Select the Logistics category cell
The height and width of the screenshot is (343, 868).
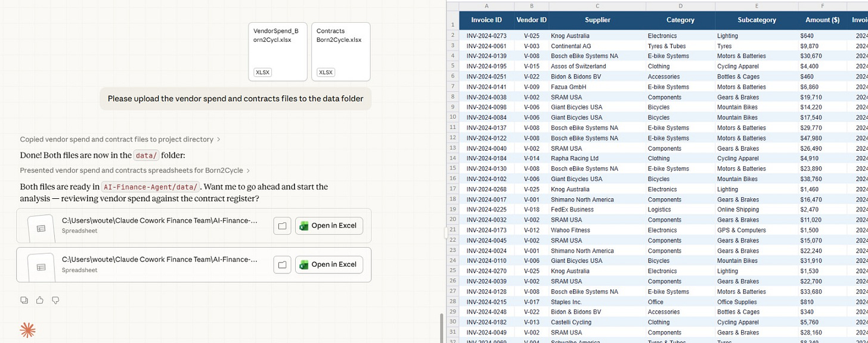pyautogui.click(x=680, y=210)
